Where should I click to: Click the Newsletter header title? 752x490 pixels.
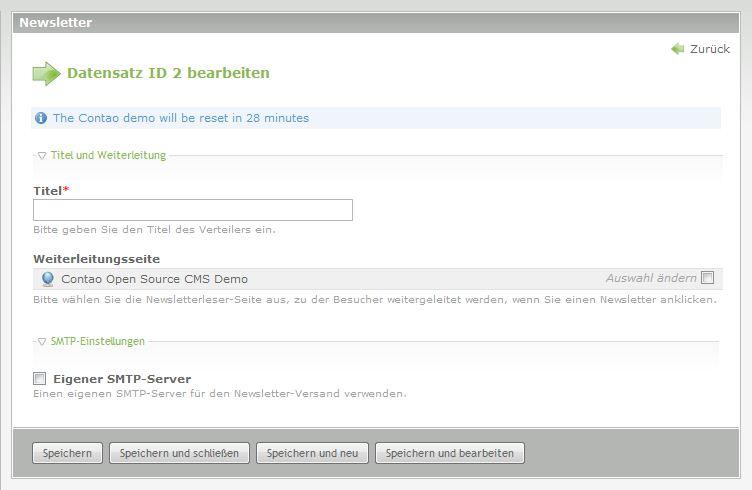(x=56, y=23)
